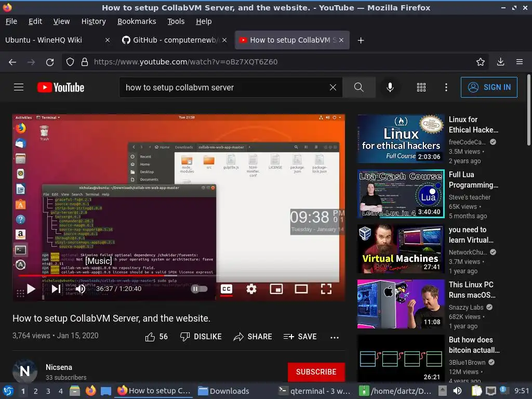
Task: Click the DISLIKE button
Action: tap(201, 337)
